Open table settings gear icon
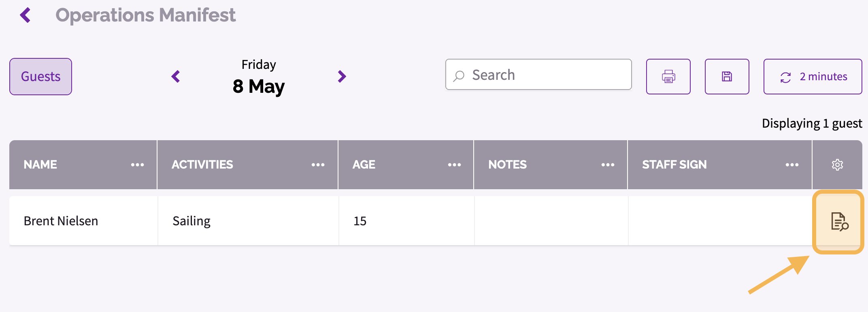Image resolution: width=868 pixels, height=312 pixels. [837, 165]
